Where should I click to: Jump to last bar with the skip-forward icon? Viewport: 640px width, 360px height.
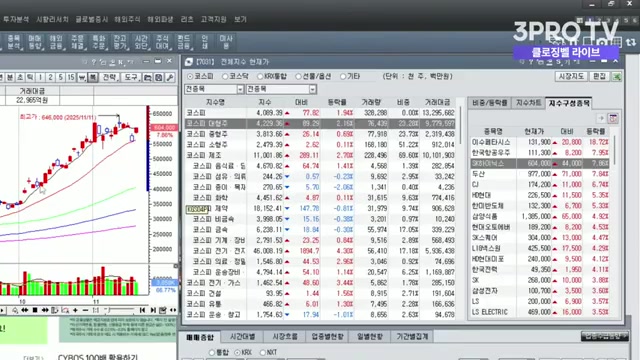[x=153, y=311]
